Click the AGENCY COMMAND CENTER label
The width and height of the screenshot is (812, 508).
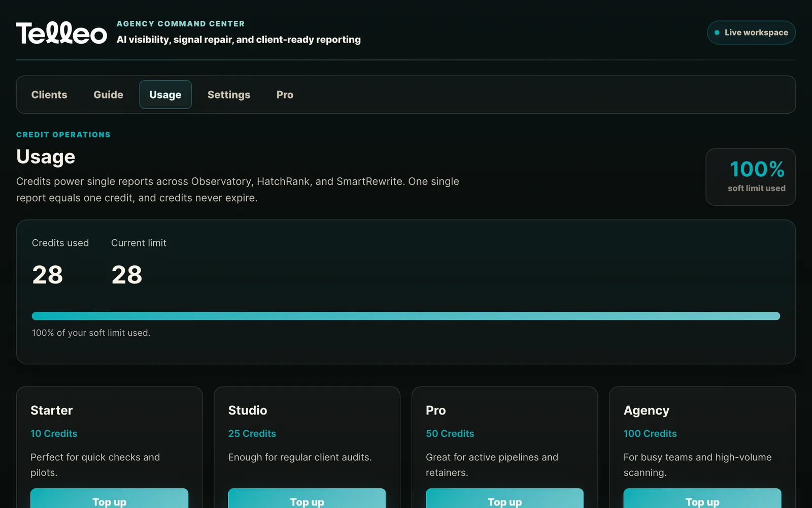181,24
